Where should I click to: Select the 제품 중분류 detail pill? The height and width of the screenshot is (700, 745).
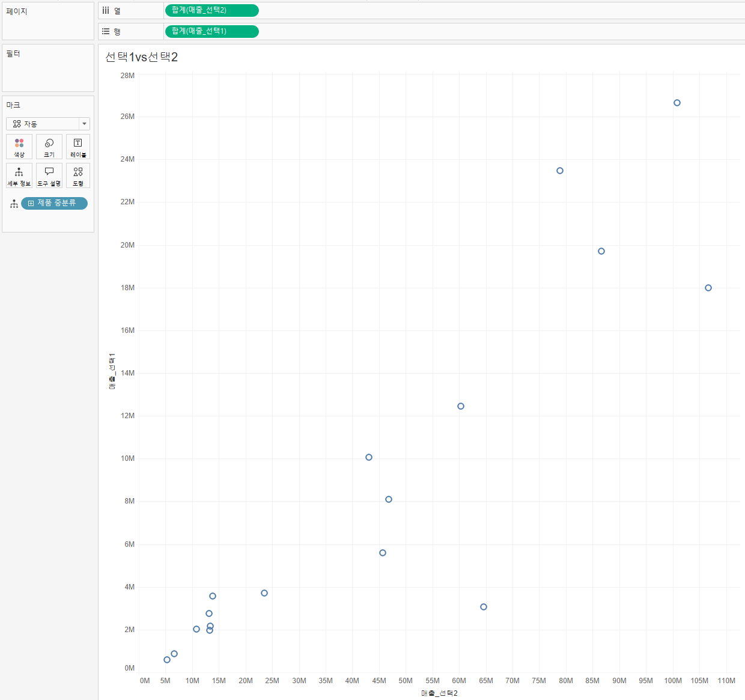(x=54, y=204)
